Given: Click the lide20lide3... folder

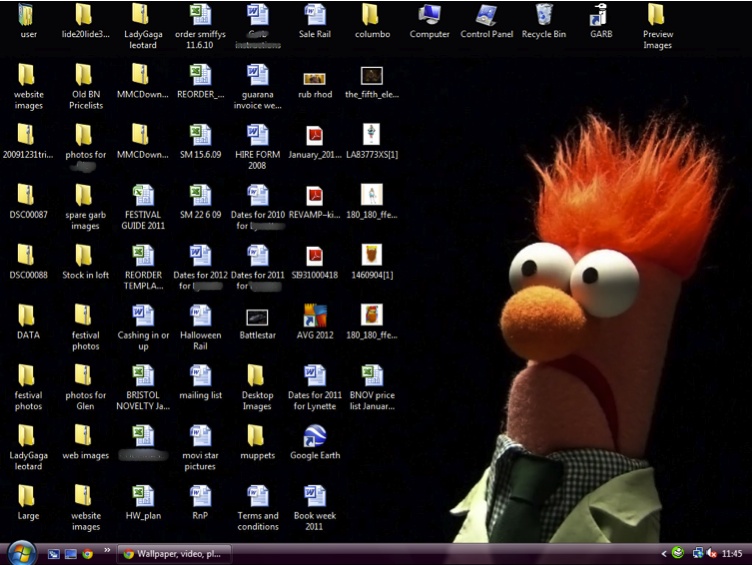Looking at the screenshot, I should pos(85,22).
